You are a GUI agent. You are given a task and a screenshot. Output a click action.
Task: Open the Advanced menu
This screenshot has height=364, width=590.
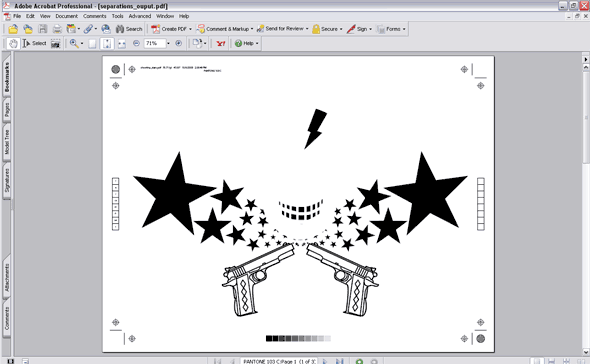click(x=140, y=16)
